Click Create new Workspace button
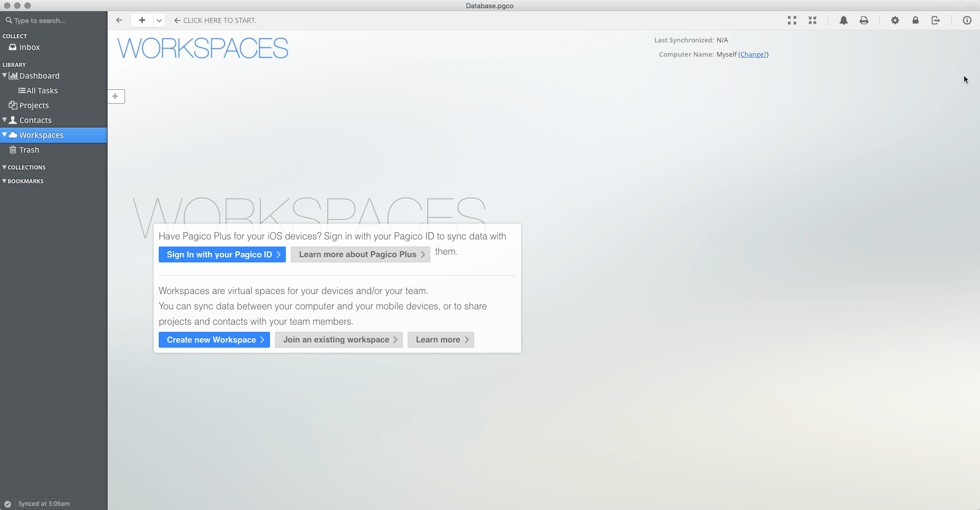 (x=214, y=340)
